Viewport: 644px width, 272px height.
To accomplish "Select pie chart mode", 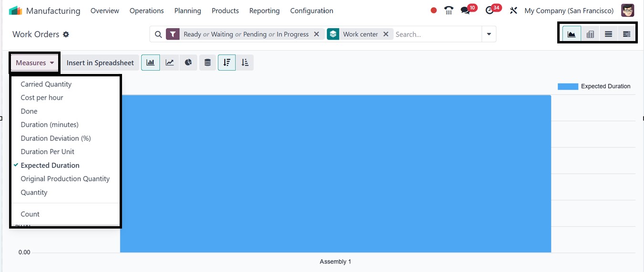I will point(188,63).
